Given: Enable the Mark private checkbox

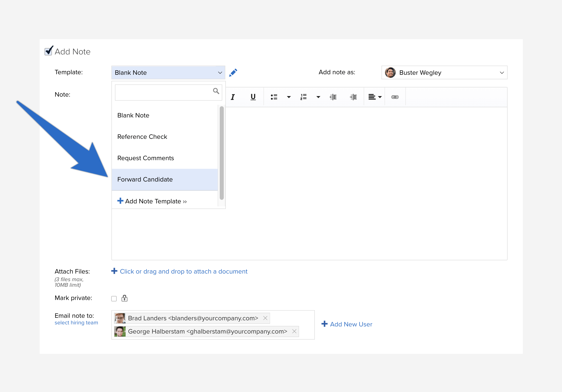Looking at the screenshot, I should tap(114, 299).
